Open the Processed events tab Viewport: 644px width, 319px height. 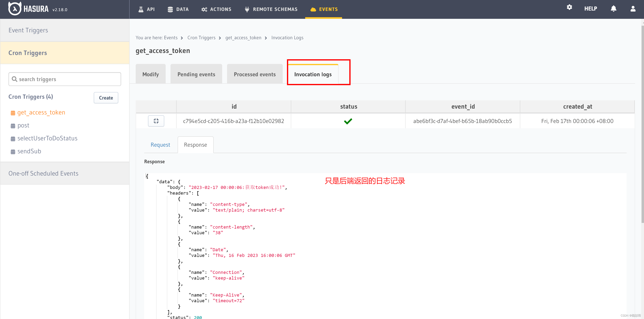click(x=255, y=74)
